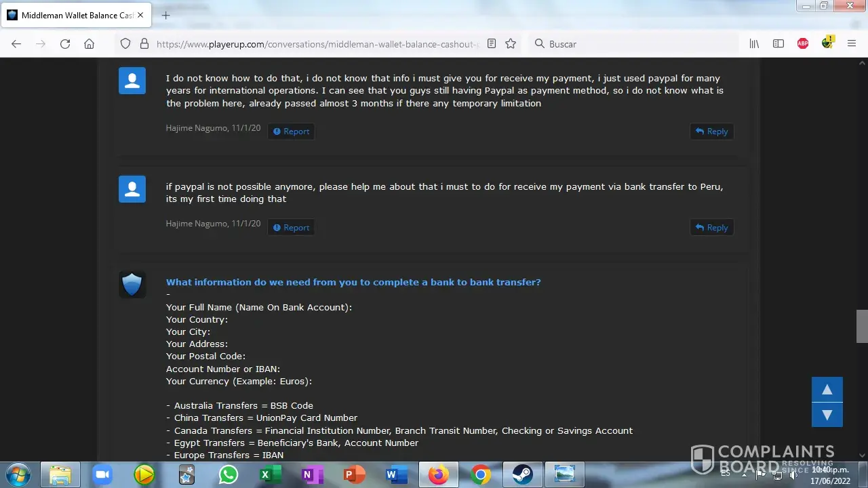
Task: Show the Firefox sidebar
Action: [778, 43]
